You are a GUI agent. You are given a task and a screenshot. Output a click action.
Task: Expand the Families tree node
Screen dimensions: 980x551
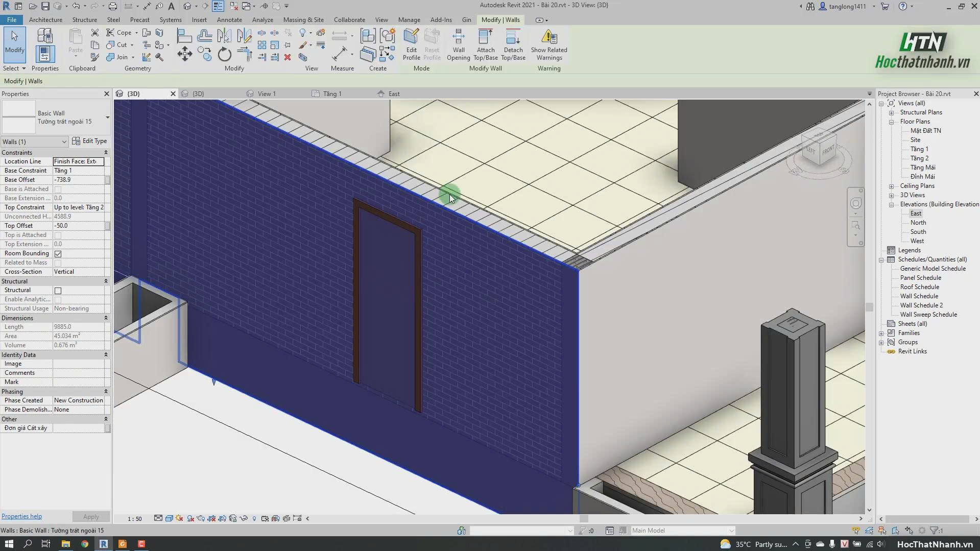click(x=881, y=333)
